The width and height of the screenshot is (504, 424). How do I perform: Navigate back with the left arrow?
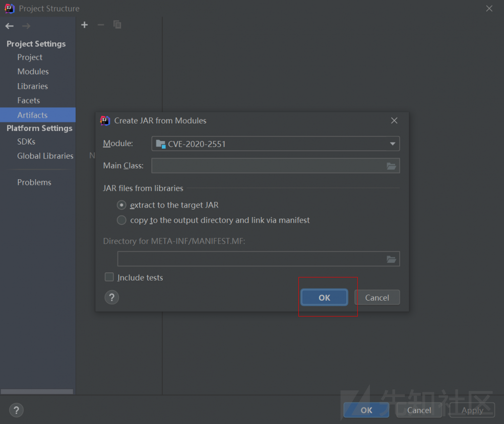point(9,26)
